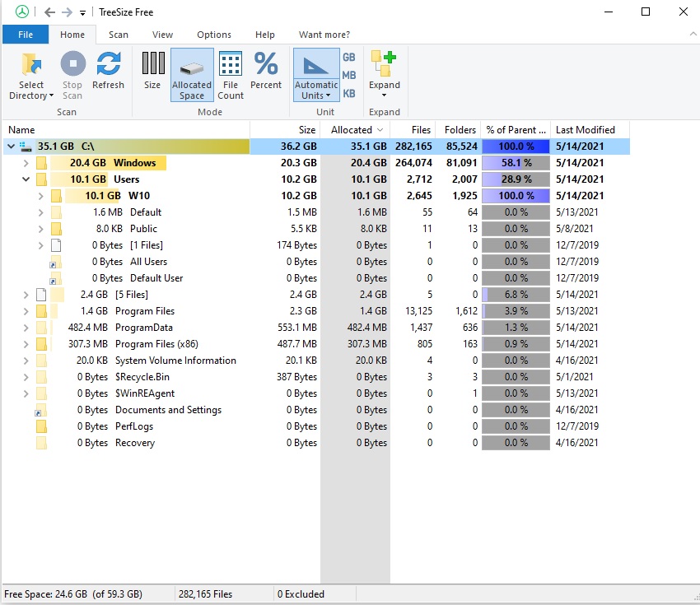Open the Want more? tab
700x605 pixels.
(x=324, y=35)
